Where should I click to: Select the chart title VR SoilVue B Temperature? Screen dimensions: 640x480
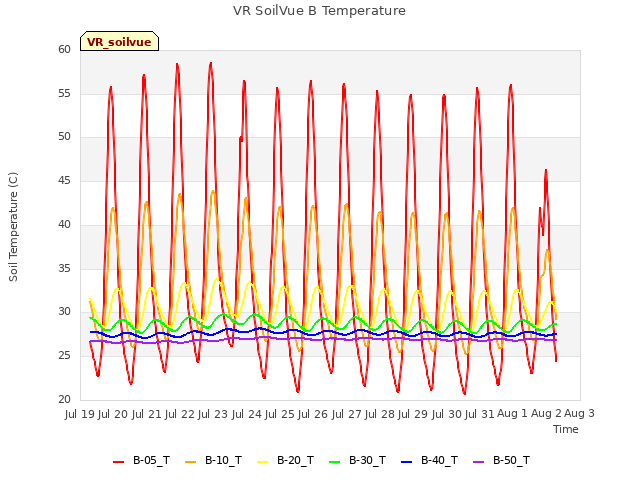pyautogui.click(x=319, y=11)
